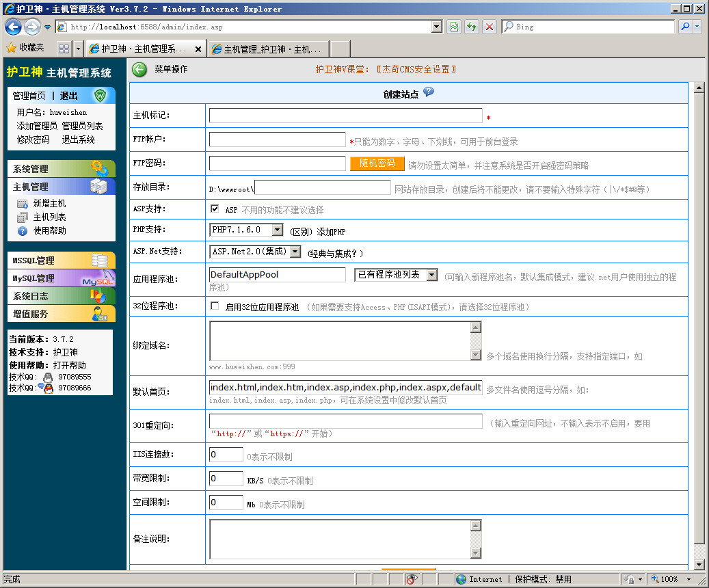
Task: Click the 退出系统 link
Action: coord(78,139)
